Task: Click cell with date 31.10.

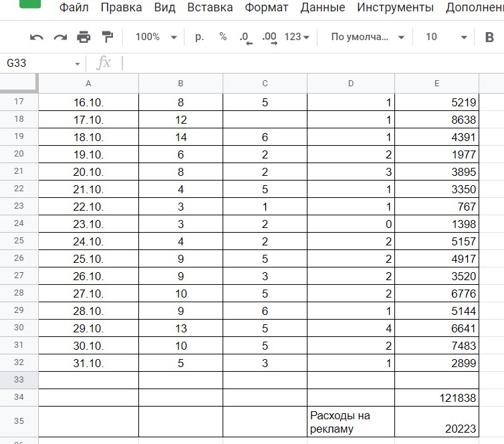Action: (88, 363)
